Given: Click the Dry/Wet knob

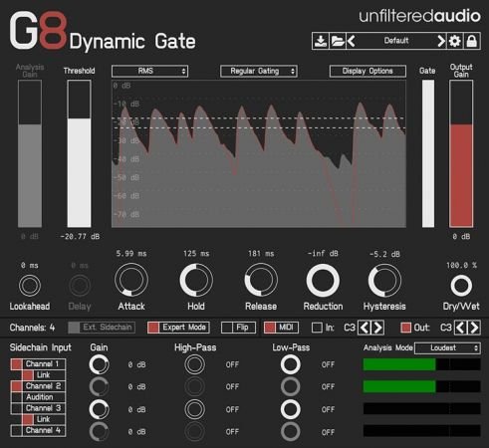Looking at the screenshot, I should pyautogui.click(x=461, y=286).
